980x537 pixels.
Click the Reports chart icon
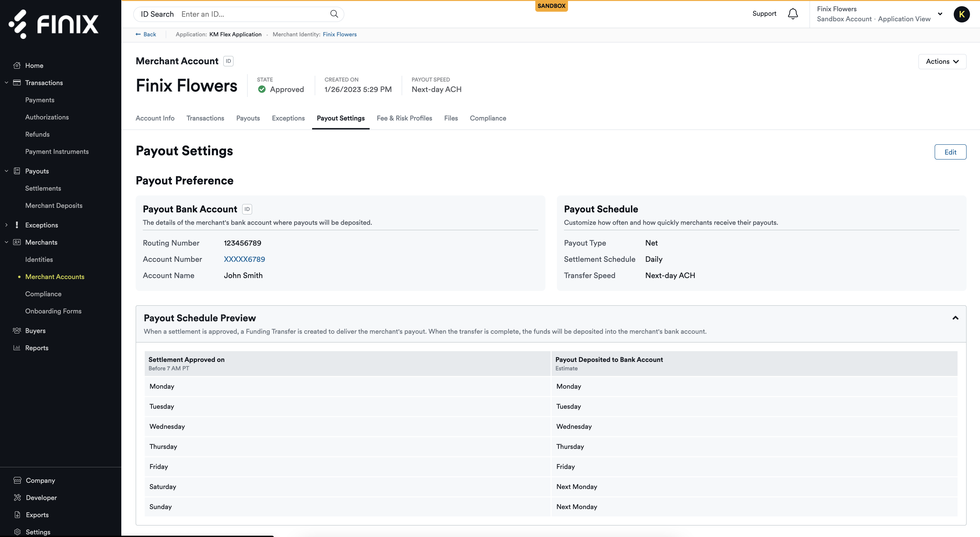point(17,348)
